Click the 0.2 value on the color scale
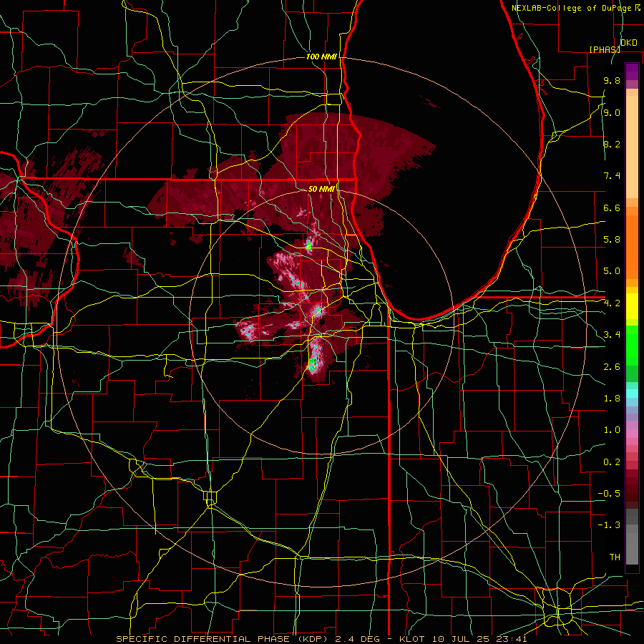This screenshot has width=644, height=644. [x=612, y=462]
